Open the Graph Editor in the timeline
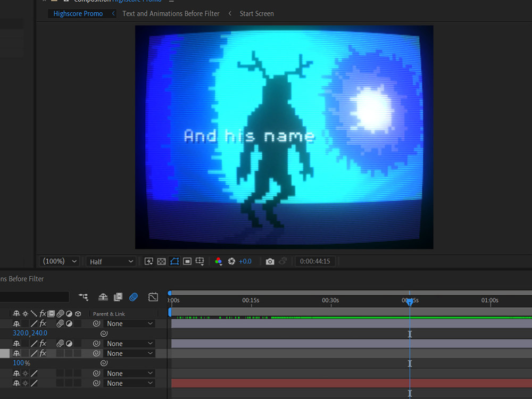 click(153, 297)
